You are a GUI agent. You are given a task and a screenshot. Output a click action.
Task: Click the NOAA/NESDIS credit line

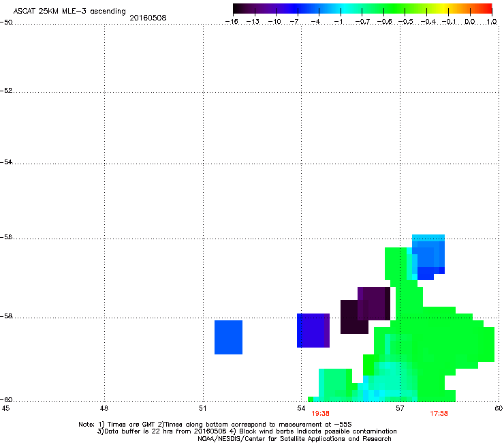pos(294,439)
